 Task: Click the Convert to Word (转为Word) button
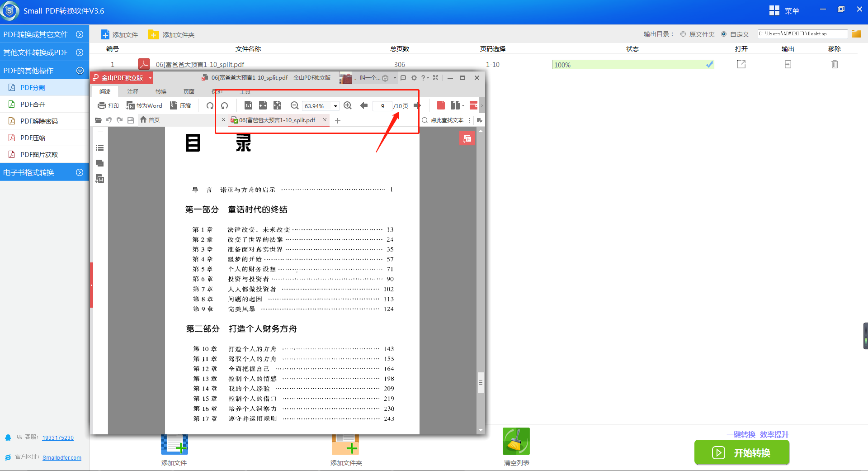click(x=144, y=105)
